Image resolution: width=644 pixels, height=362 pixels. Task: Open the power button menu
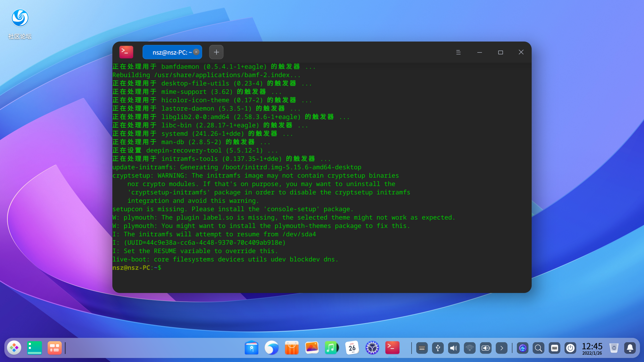[x=570, y=348]
